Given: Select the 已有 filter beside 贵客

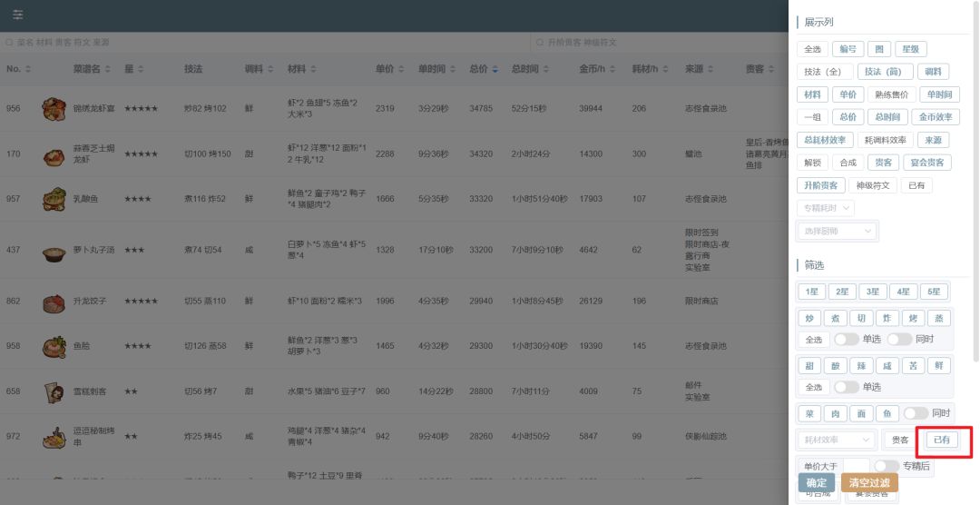Looking at the screenshot, I should coord(941,440).
